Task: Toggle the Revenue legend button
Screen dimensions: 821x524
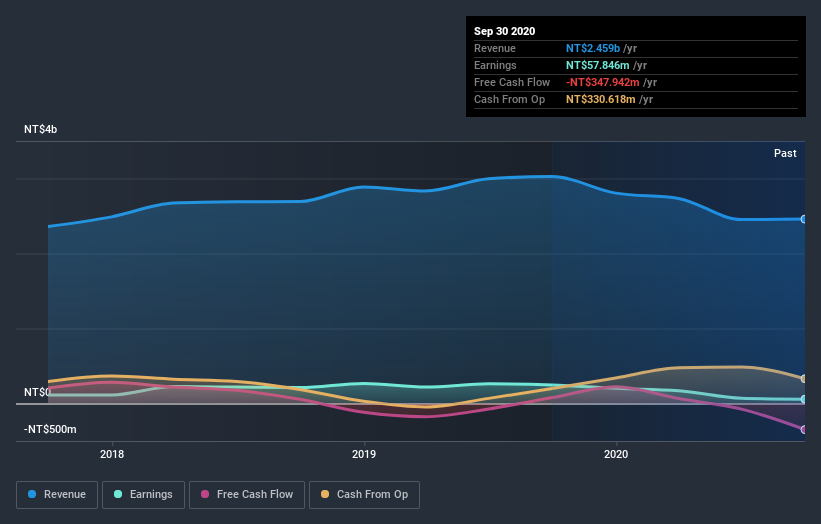Action: click(57, 495)
